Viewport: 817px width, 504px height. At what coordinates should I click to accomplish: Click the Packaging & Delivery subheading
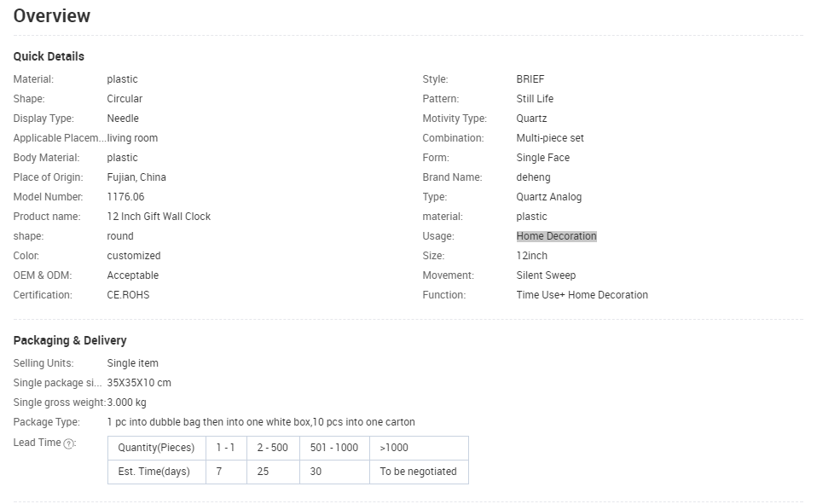[70, 340]
